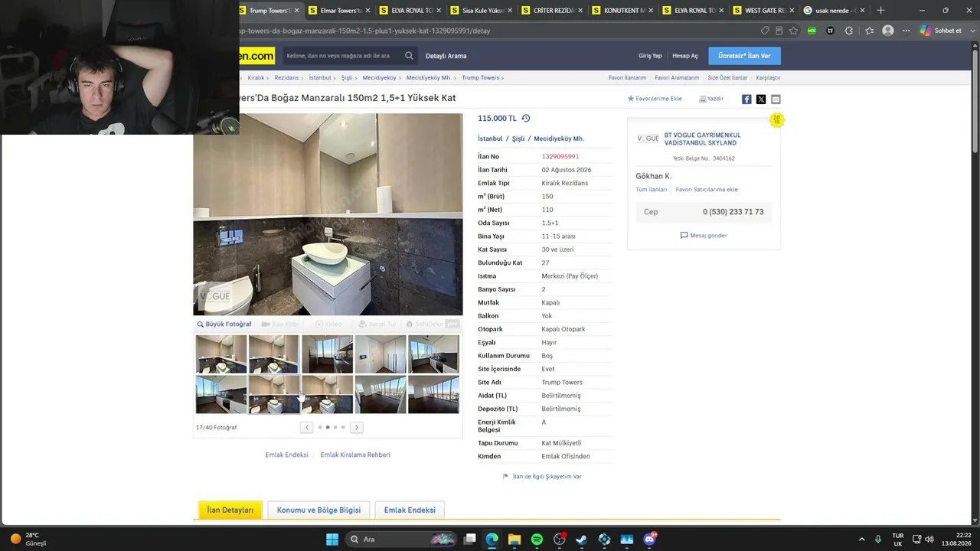The height and width of the screenshot is (551, 980).
Task: Open the browser settings and more menu
Action: pyautogui.click(x=906, y=31)
